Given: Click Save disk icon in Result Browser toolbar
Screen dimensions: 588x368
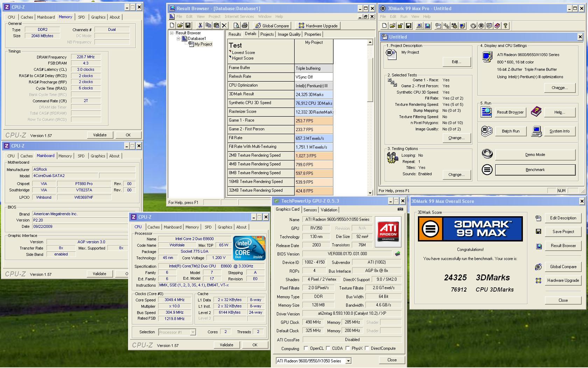Looking at the screenshot, I should (188, 25).
